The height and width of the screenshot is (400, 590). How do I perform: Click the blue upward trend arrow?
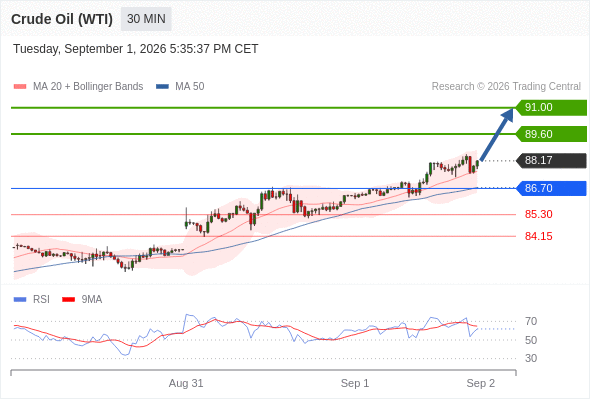pos(497,134)
